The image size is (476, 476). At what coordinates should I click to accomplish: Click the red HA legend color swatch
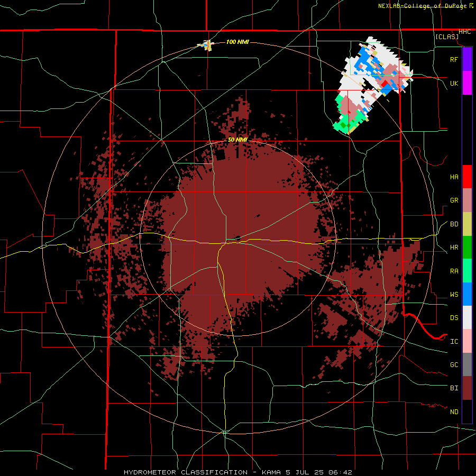coord(467,177)
